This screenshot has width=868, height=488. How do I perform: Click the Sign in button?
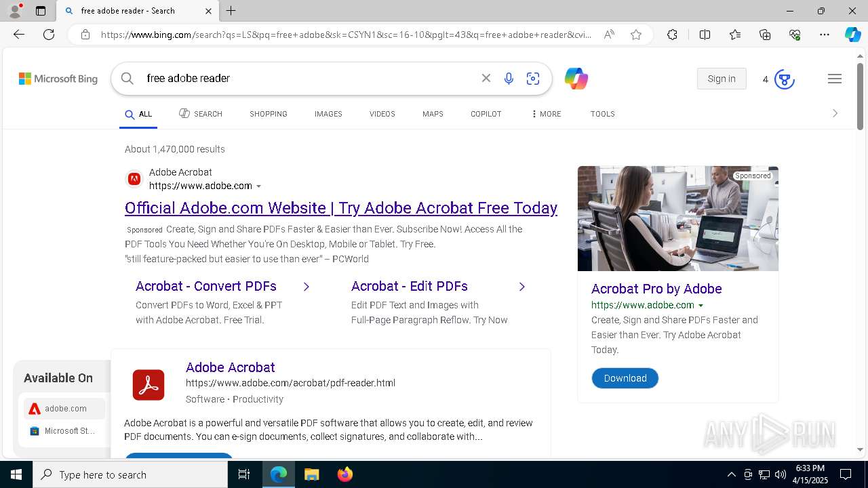[x=722, y=79]
